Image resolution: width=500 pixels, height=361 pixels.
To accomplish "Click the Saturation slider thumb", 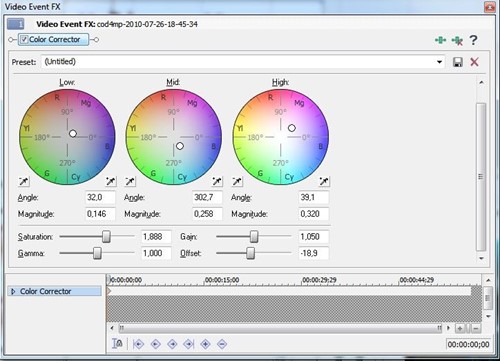I will (x=106, y=237).
